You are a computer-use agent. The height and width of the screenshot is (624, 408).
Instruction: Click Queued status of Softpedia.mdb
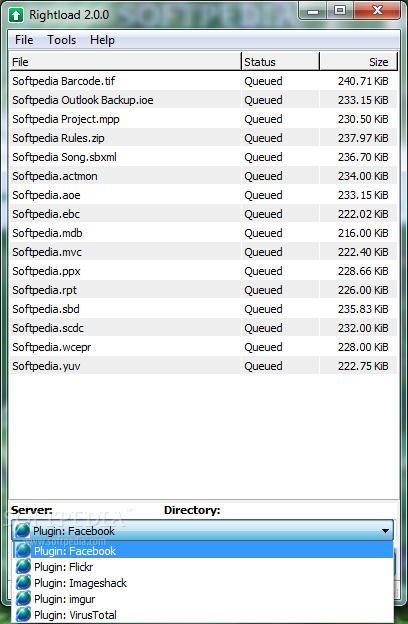click(263, 233)
